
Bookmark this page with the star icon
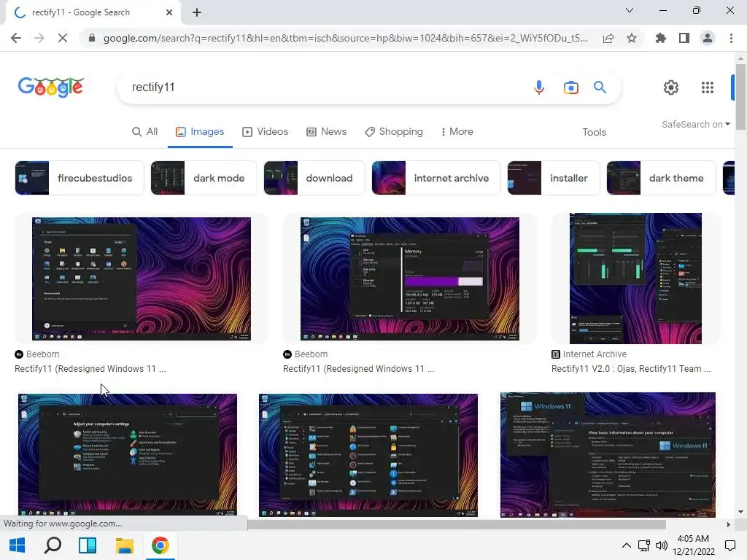(632, 38)
